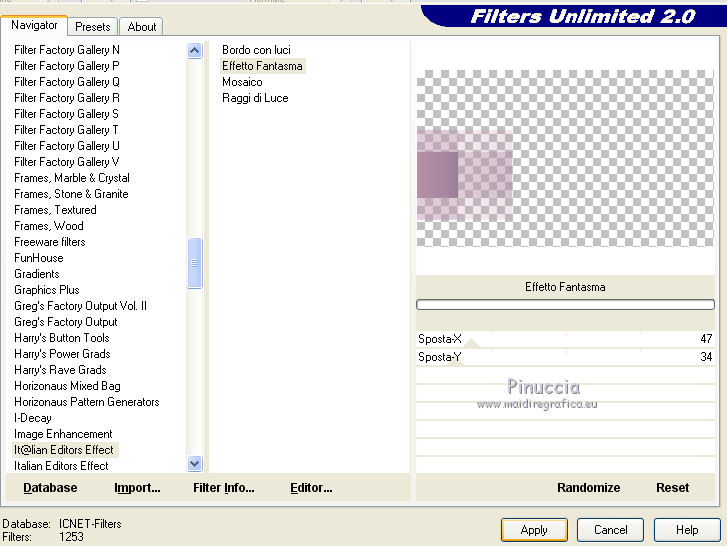The height and width of the screenshot is (546, 727).
Task: Select It@lian Editors Effect category
Action: point(64,450)
